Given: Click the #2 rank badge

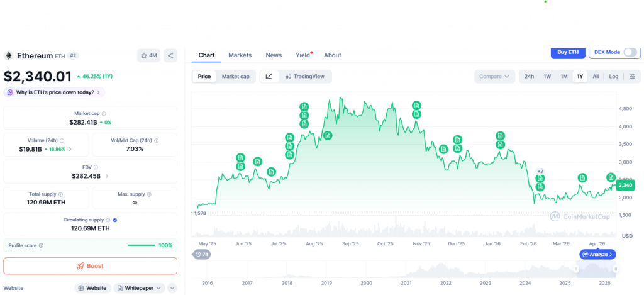Looking at the screenshot, I should (x=73, y=55).
